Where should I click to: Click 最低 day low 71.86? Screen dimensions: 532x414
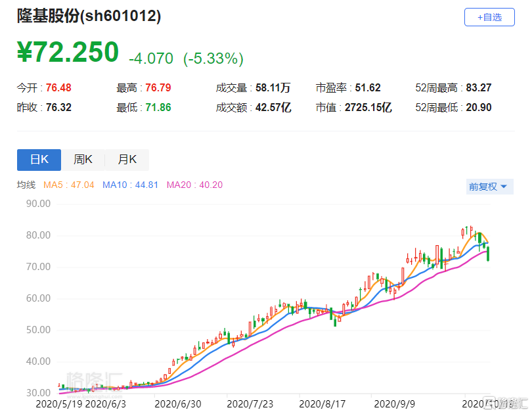144,108
